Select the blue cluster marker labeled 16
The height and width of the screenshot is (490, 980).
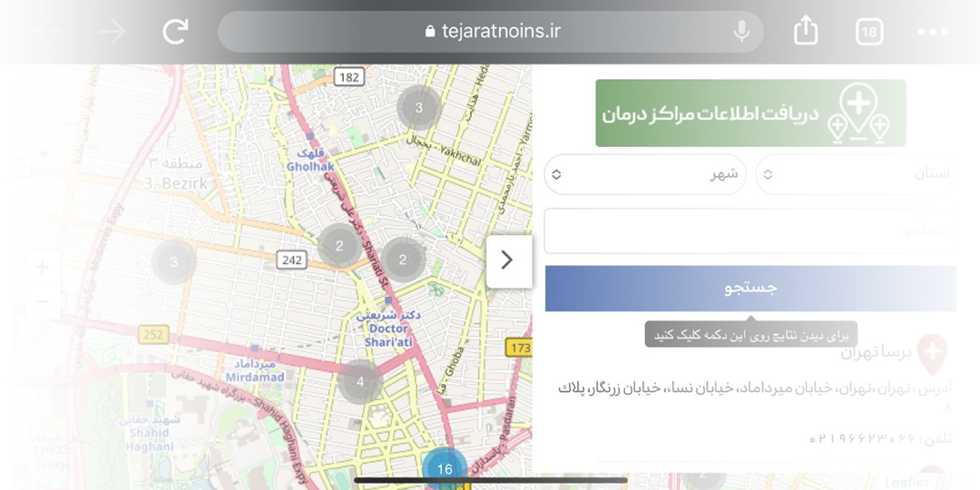click(445, 468)
